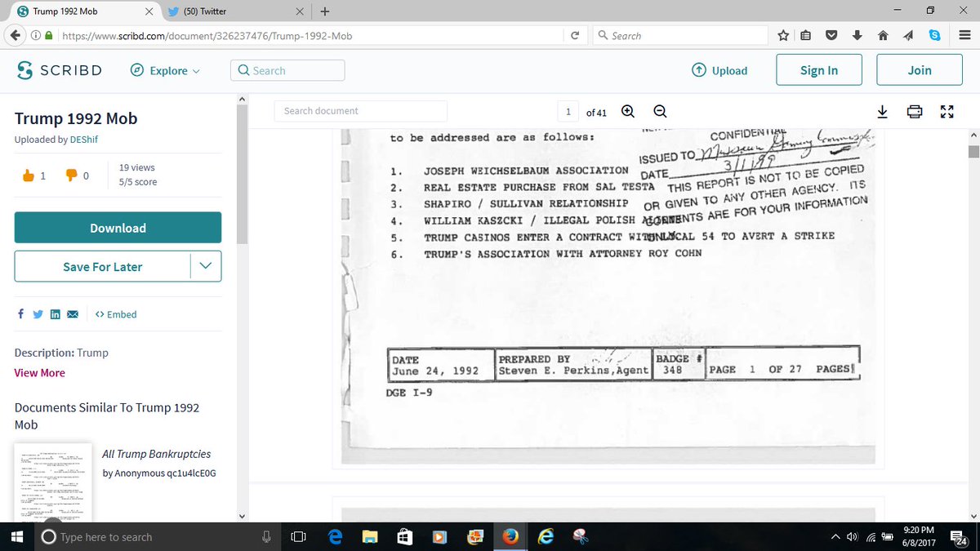Viewport: 980px width, 551px height.
Task: Open fullscreen view of the document
Action: (x=947, y=112)
